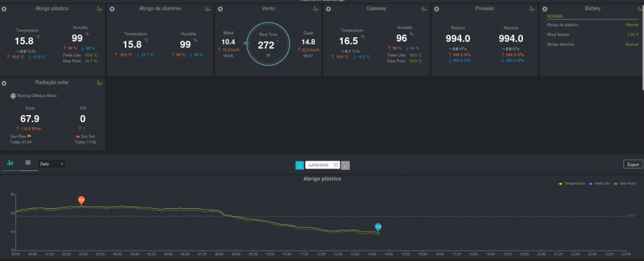
Task: Click the Battery card gear icon
Action: point(544,8)
